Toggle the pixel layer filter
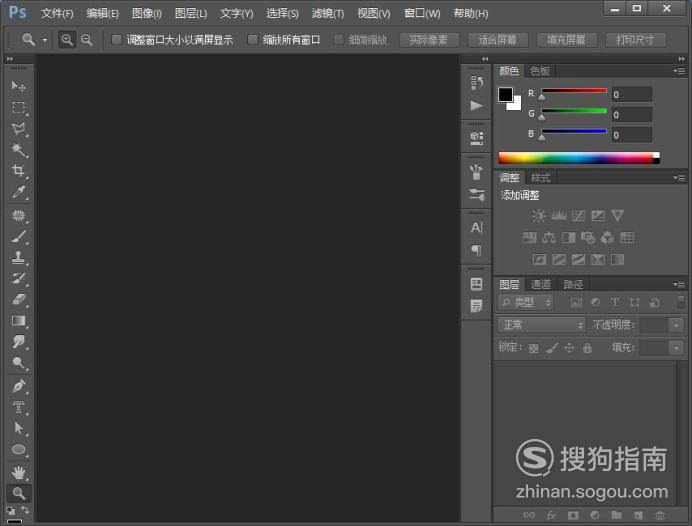 [576, 302]
